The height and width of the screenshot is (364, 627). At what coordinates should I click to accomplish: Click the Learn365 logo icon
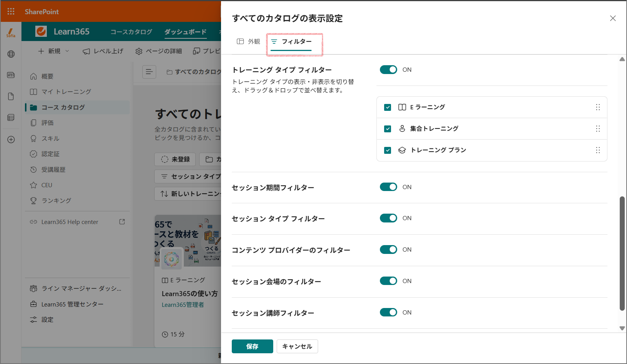[41, 31]
